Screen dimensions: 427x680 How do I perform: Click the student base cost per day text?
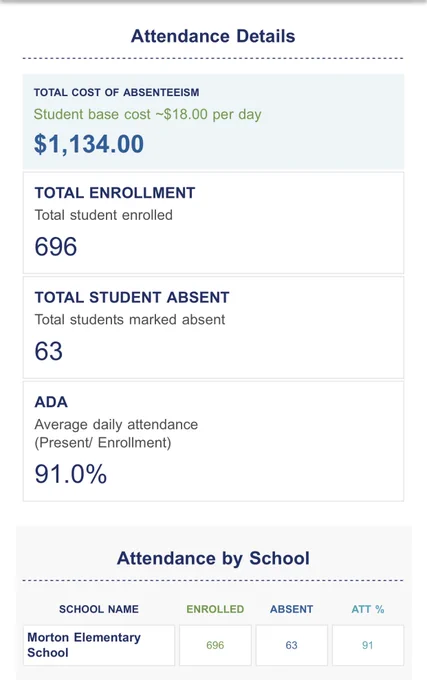coord(147,114)
